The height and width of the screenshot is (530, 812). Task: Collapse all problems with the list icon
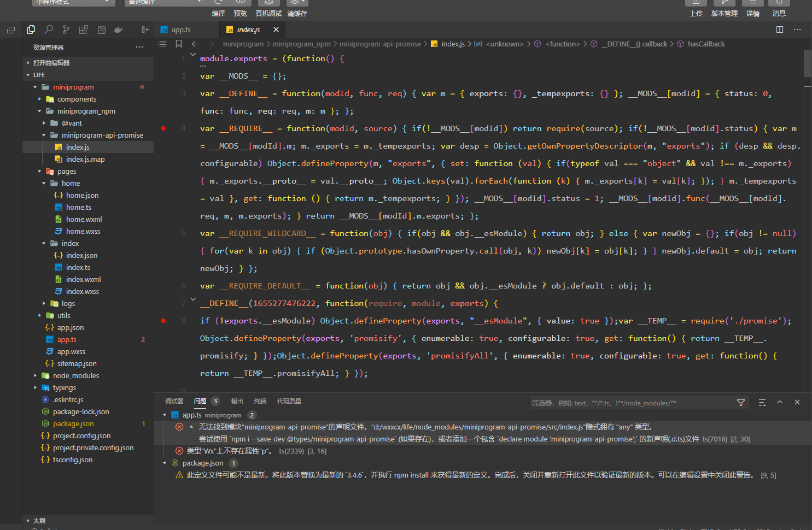pyautogui.click(x=762, y=403)
